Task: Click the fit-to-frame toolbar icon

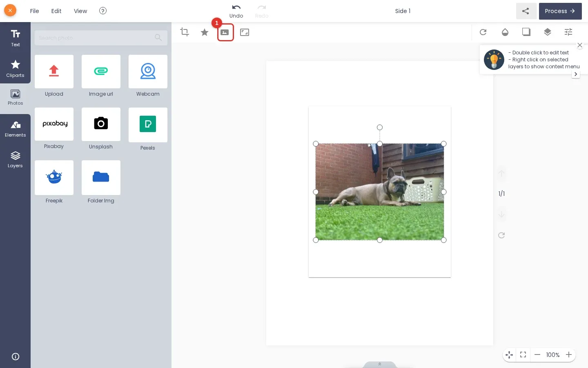Action: (x=245, y=32)
